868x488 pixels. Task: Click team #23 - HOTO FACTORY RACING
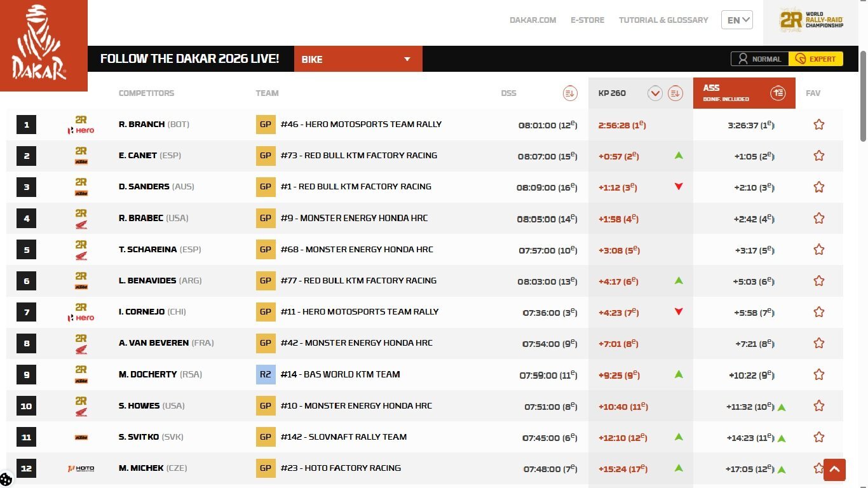click(341, 468)
